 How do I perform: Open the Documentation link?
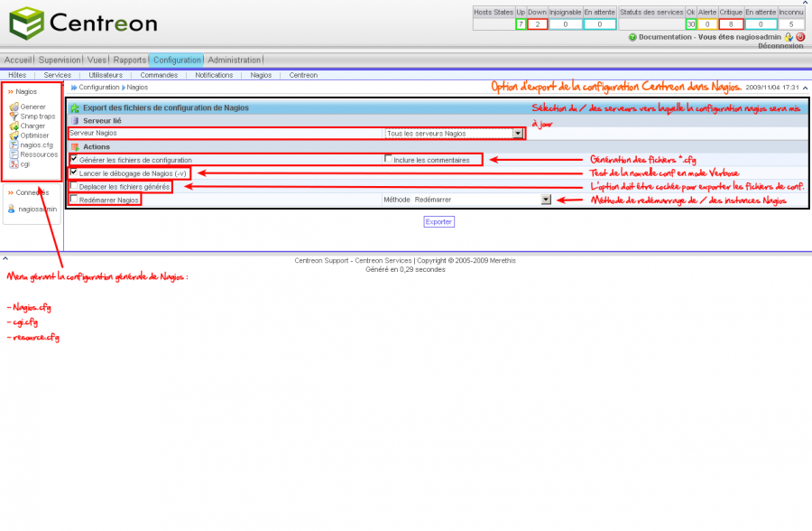(x=665, y=37)
